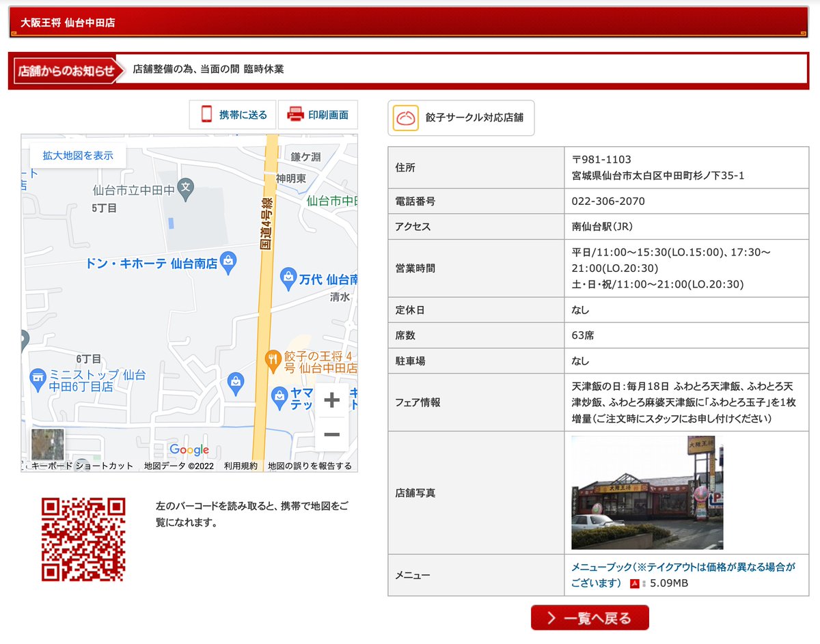This screenshot has height=644, width=820.
Task: Select ドン・キホーテ 仙台南店 shopping pin
Action: pyautogui.click(x=229, y=262)
